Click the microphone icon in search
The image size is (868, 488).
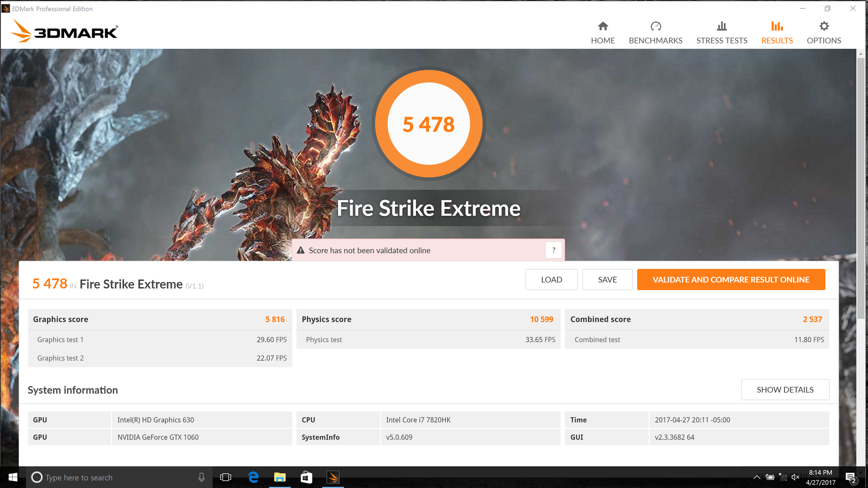pos(202,477)
